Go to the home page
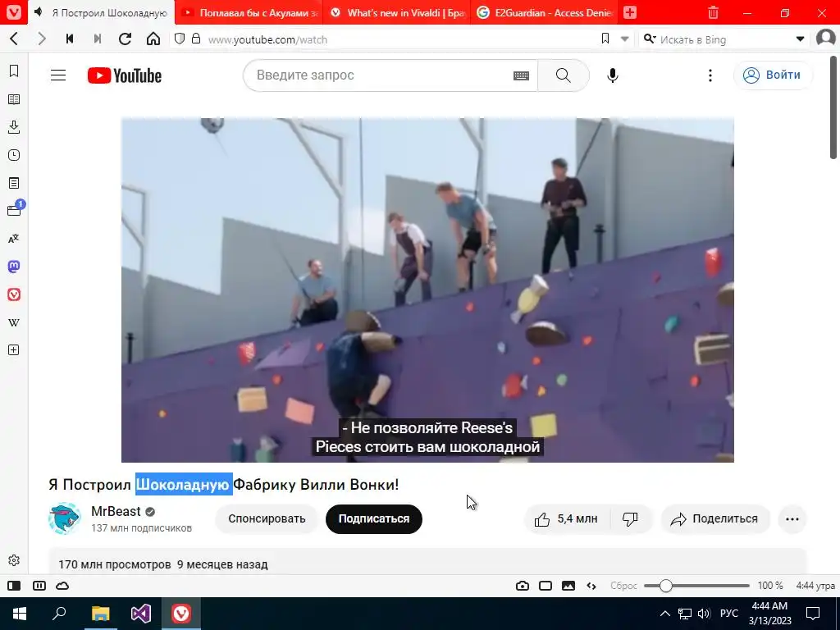 (153, 39)
